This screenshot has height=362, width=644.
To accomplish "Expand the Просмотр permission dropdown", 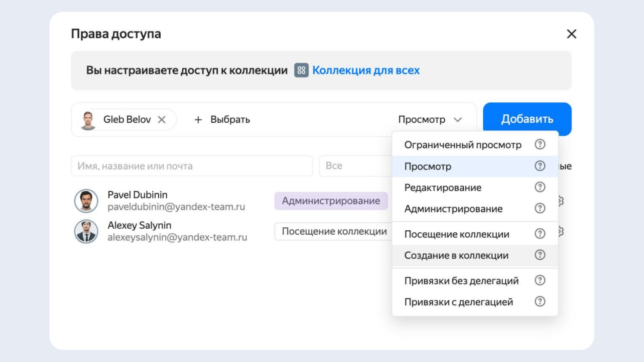I will click(430, 120).
